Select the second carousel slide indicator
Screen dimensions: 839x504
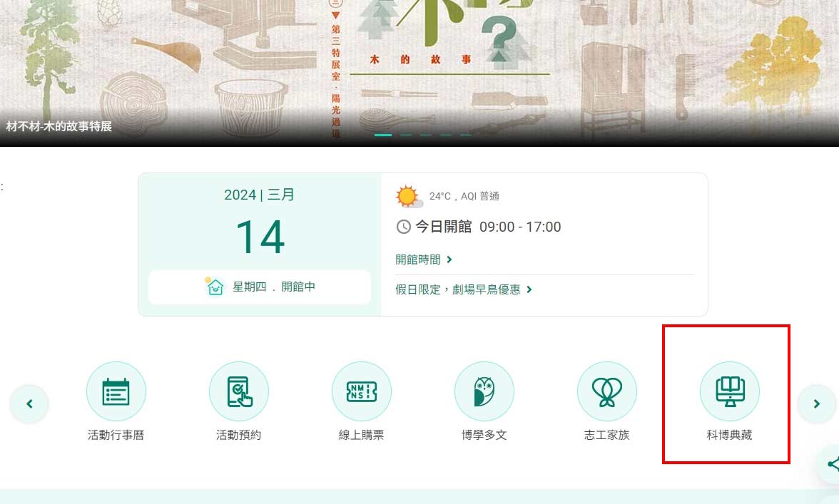tap(405, 135)
